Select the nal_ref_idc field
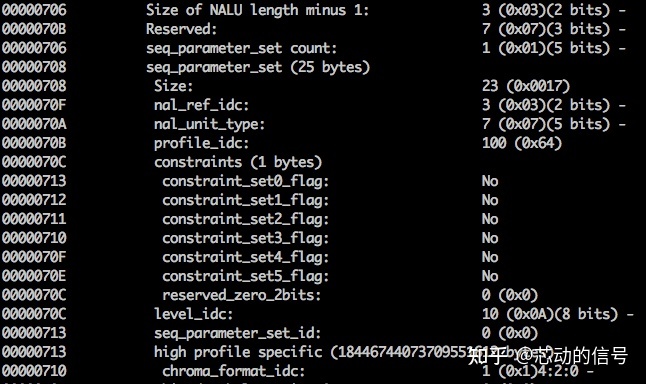 tap(314, 105)
